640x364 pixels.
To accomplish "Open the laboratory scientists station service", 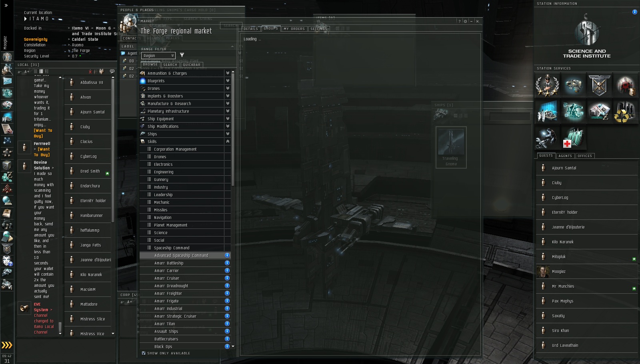I will [x=548, y=111].
